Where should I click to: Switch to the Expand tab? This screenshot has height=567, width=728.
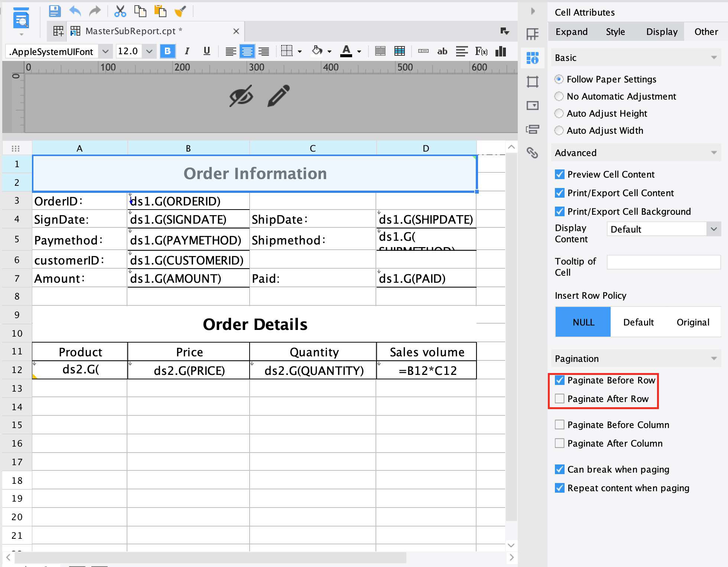(x=571, y=32)
